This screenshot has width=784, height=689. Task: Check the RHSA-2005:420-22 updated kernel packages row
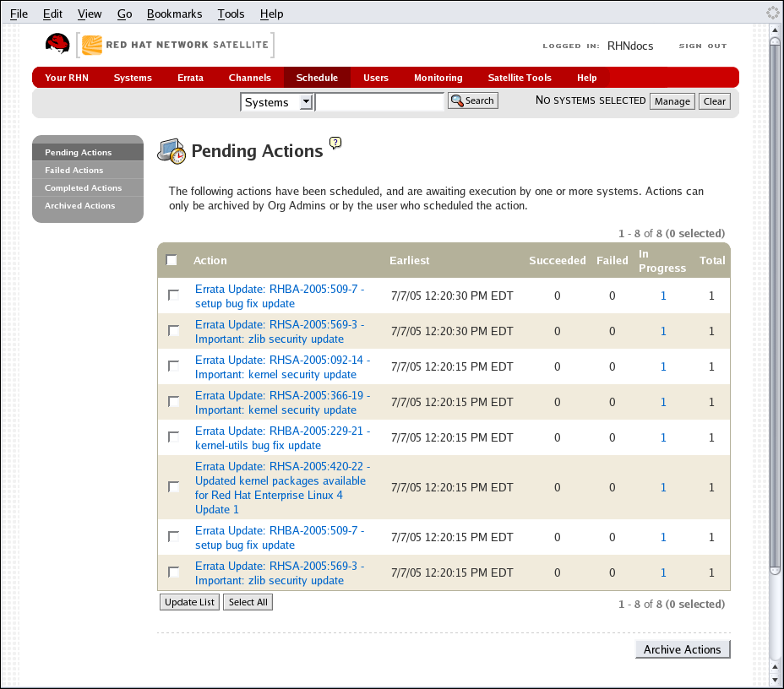pos(173,487)
